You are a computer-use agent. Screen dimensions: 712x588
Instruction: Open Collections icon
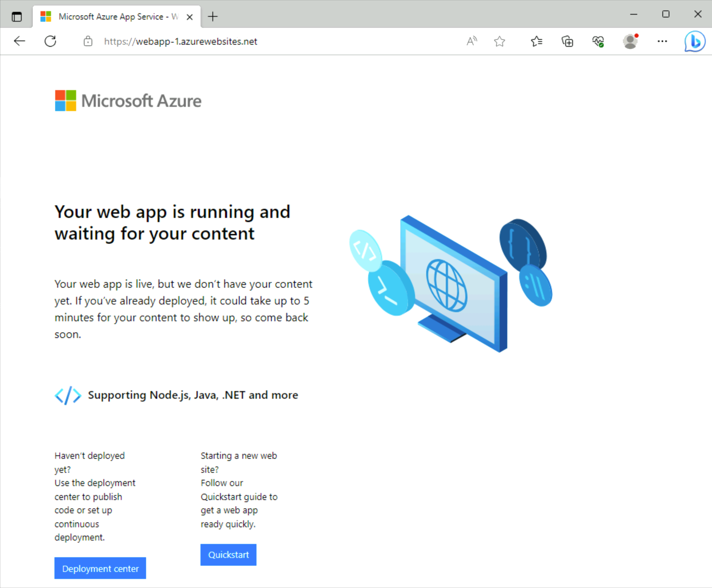coord(567,41)
